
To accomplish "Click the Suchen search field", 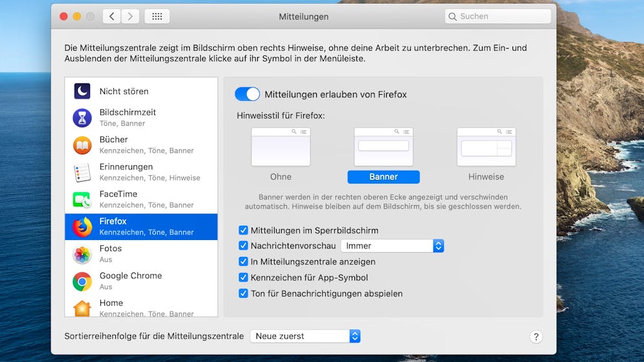I will point(498,16).
